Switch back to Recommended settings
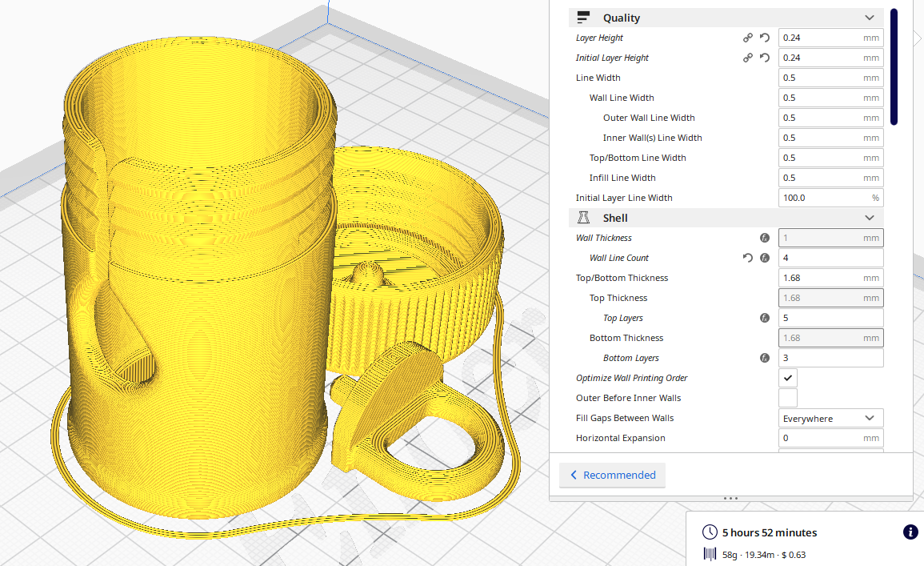Image resolution: width=924 pixels, height=566 pixels. [x=612, y=475]
